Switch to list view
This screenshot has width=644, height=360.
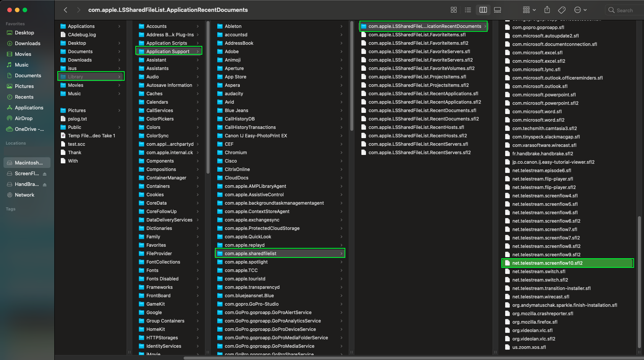[x=468, y=10]
